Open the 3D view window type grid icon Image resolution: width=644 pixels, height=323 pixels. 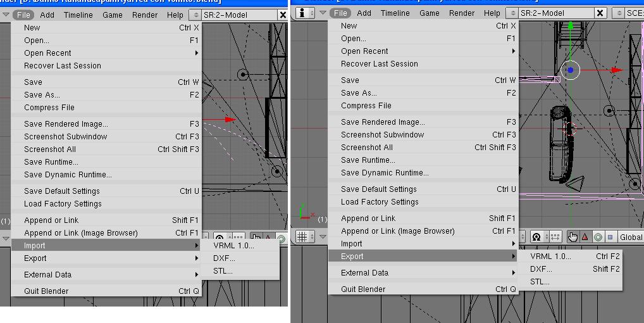[305, 237]
